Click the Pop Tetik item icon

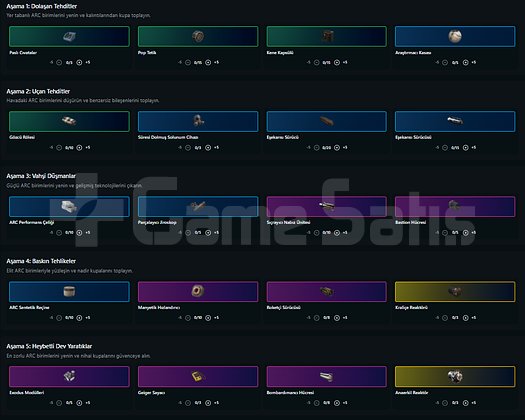coord(198,36)
